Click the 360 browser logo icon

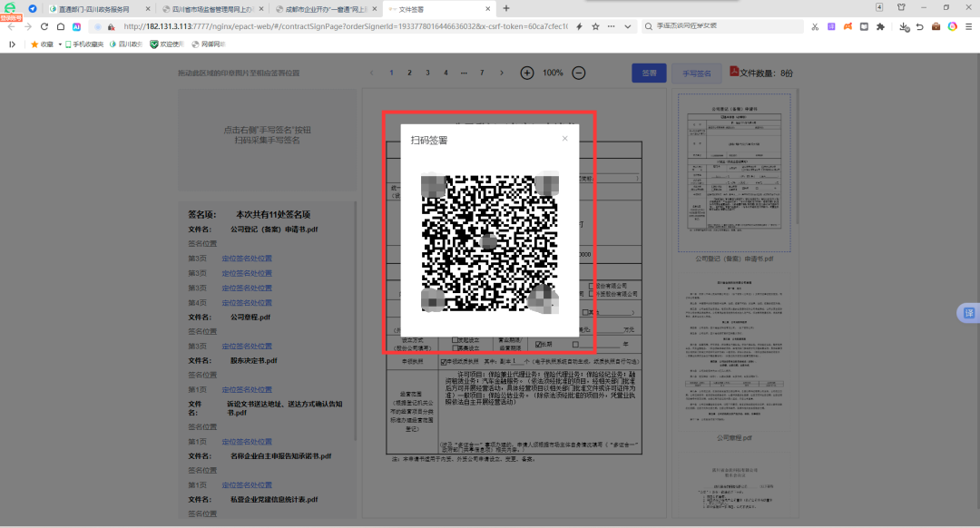pyautogui.click(x=11, y=9)
